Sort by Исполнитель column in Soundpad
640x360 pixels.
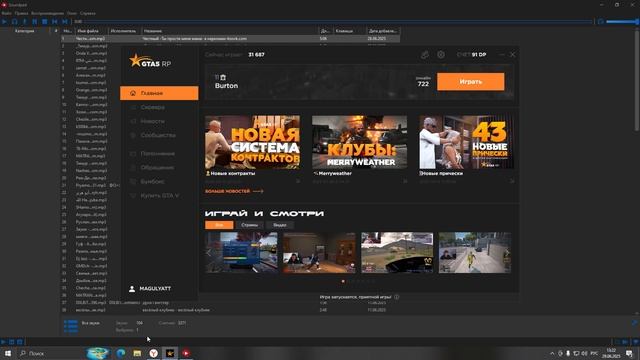[x=124, y=31]
